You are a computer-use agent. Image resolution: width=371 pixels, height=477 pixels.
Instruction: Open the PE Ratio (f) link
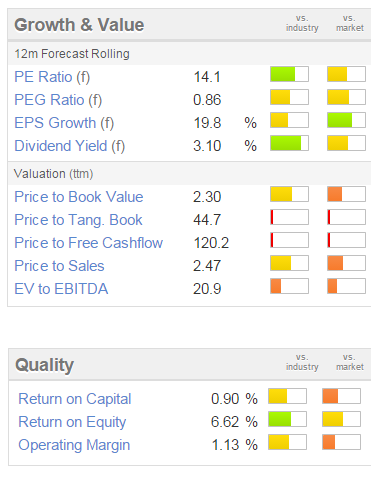pos(52,77)
